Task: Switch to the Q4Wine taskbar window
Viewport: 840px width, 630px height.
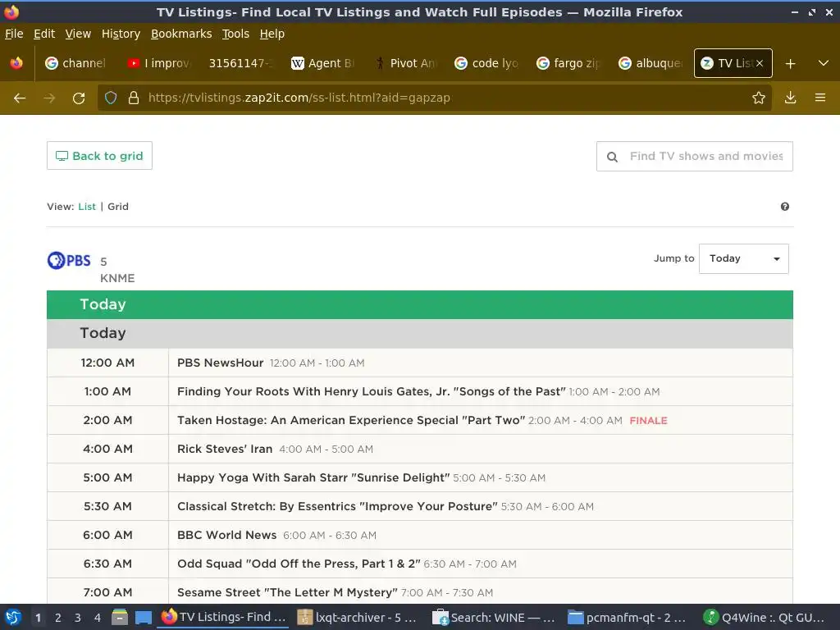Action: [765, 618]
